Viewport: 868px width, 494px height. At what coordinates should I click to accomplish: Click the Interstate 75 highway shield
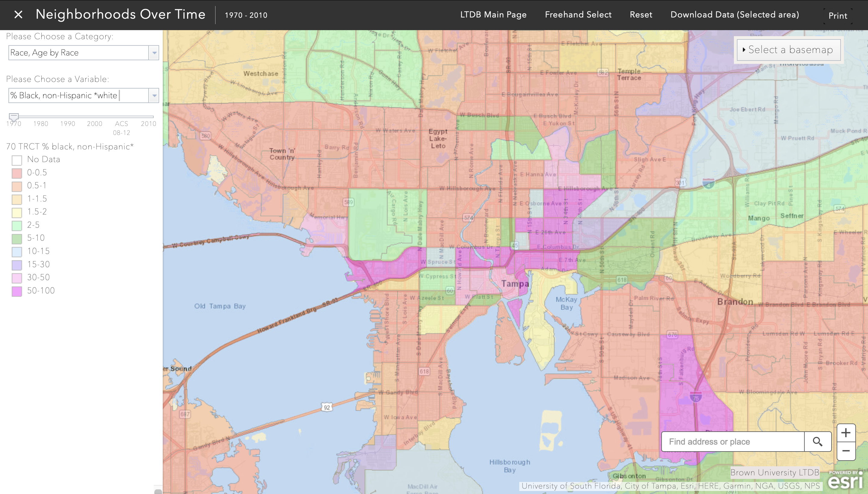(x=696, y=397)
